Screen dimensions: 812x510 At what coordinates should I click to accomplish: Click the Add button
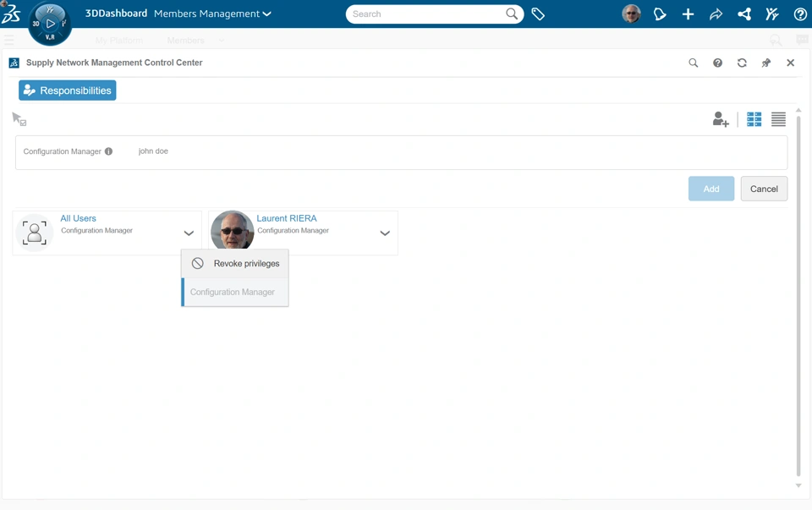(x=711, y=189)
